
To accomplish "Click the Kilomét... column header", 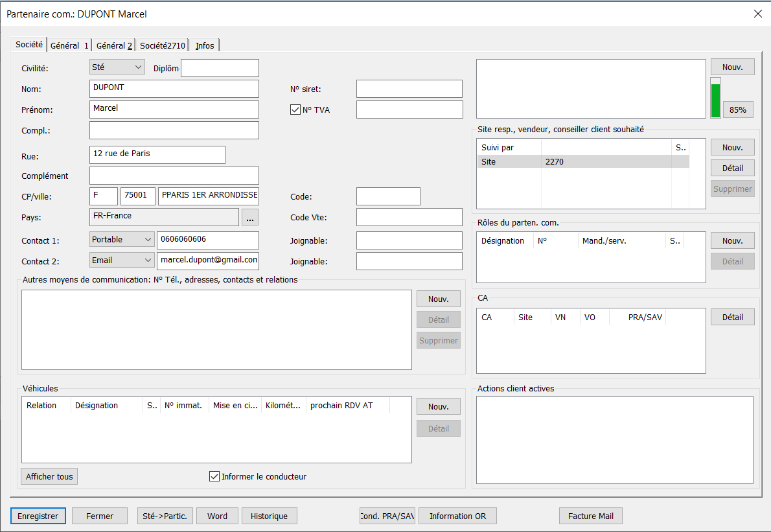I will click(x=284, y=406).
